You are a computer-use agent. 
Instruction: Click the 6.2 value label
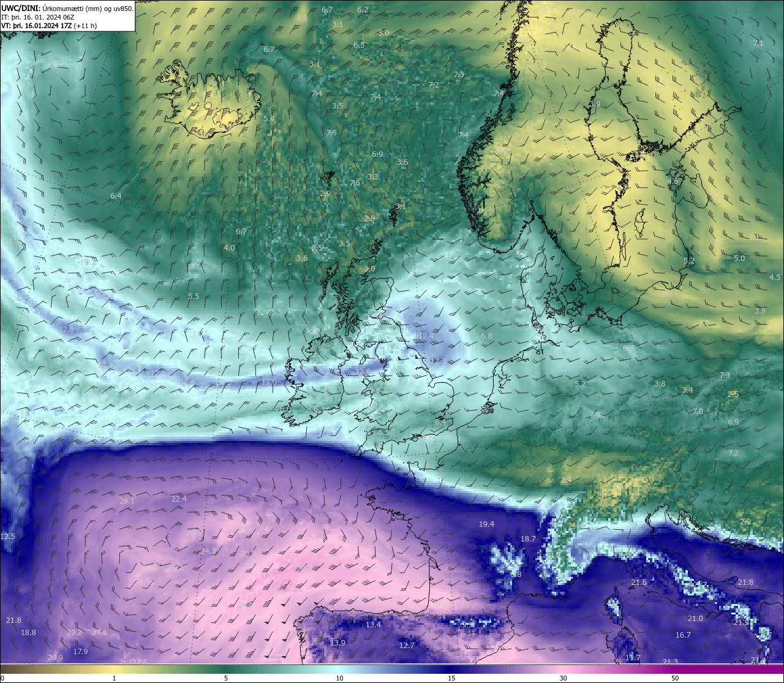click(363, 9)
